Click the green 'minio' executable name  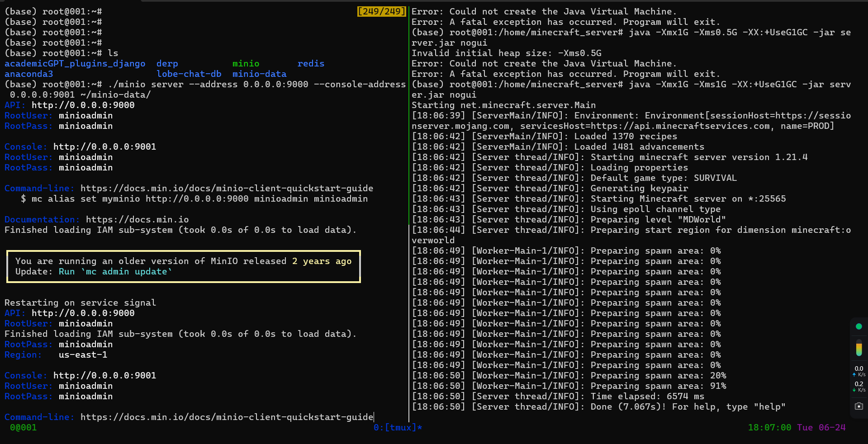point(246,63)
